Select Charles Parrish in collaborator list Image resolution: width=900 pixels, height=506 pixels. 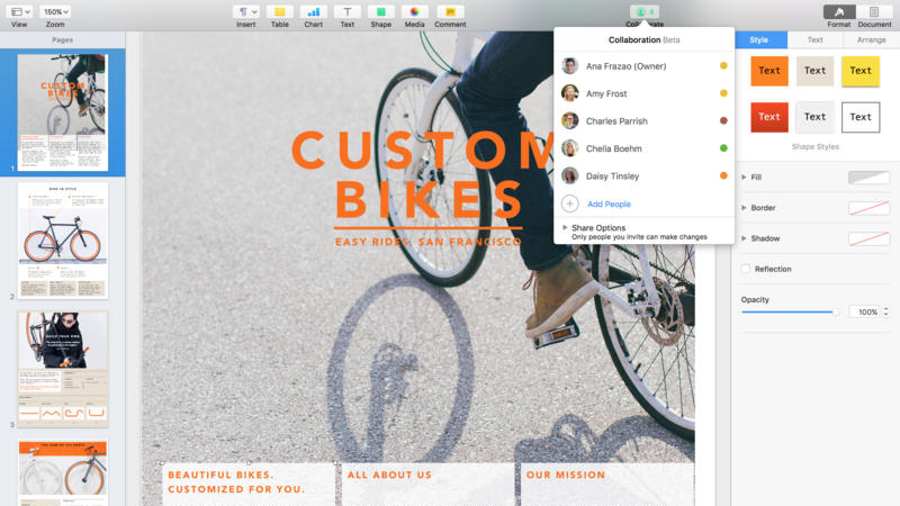[x=644, y=121]
